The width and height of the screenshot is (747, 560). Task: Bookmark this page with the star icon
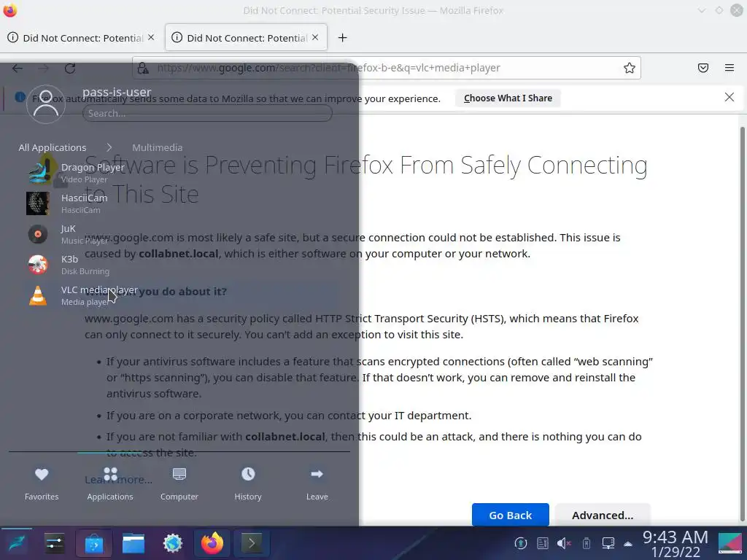tap(630, 68)
